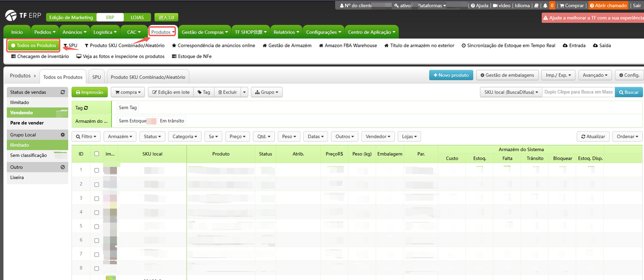Check the checkbox for row 6
This screenshot has width=644, height=280.
[x=97, y=241]
